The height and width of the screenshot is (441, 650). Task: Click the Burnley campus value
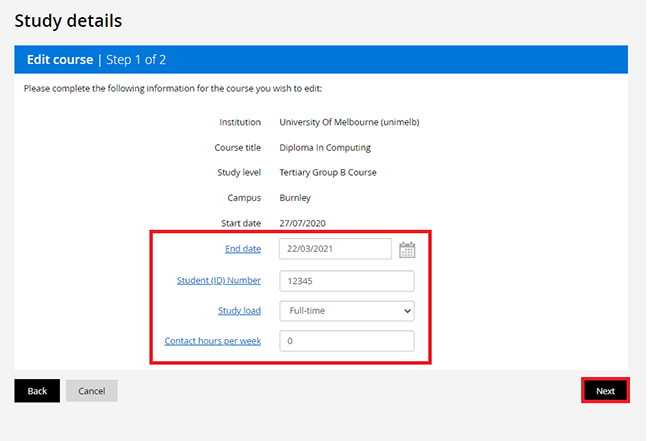[x=295, y=198]
